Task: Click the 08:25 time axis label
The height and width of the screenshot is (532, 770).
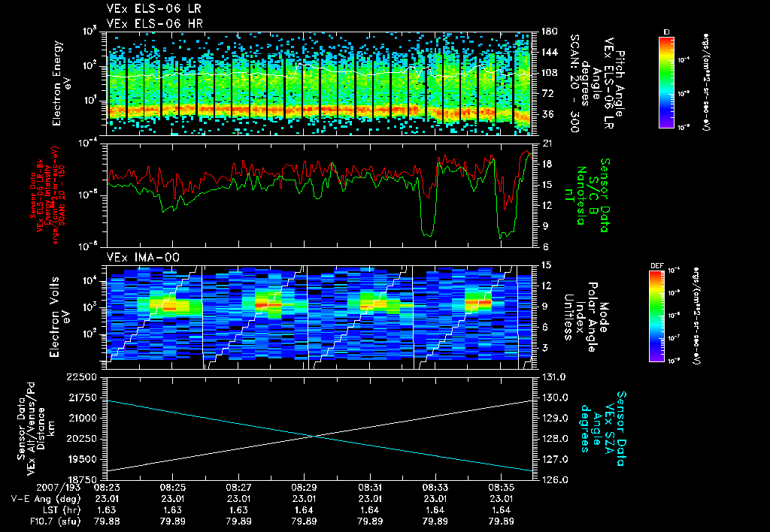Action: (x=172, y=488)
